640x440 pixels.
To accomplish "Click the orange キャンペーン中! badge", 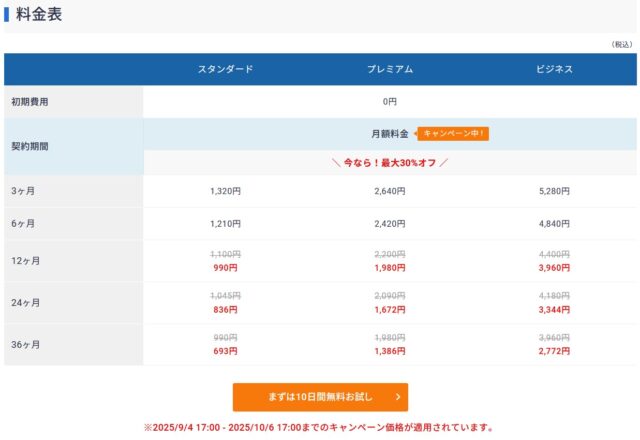I will (x=456, y=133).
